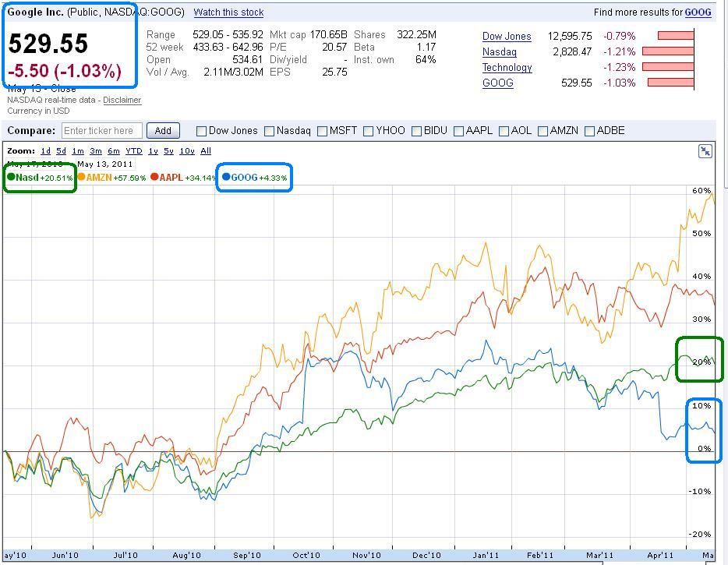Click the Jan'11 timeline label
This screenshot has width=728, height=565.
(486, 555)
